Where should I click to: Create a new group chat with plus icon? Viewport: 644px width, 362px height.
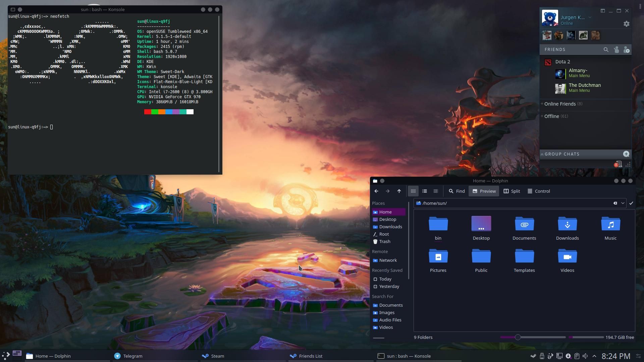coord(626,154)
